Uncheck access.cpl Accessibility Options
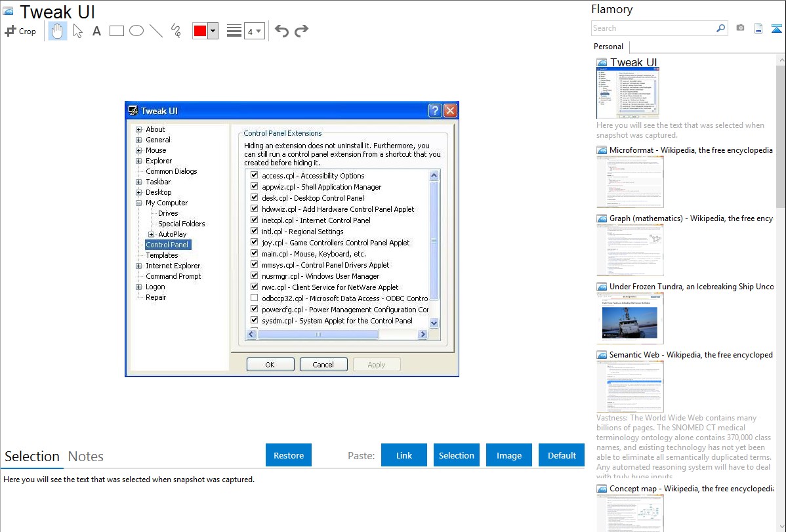The width and height of the screenshot is (786, 532). [x=254, y=176]
